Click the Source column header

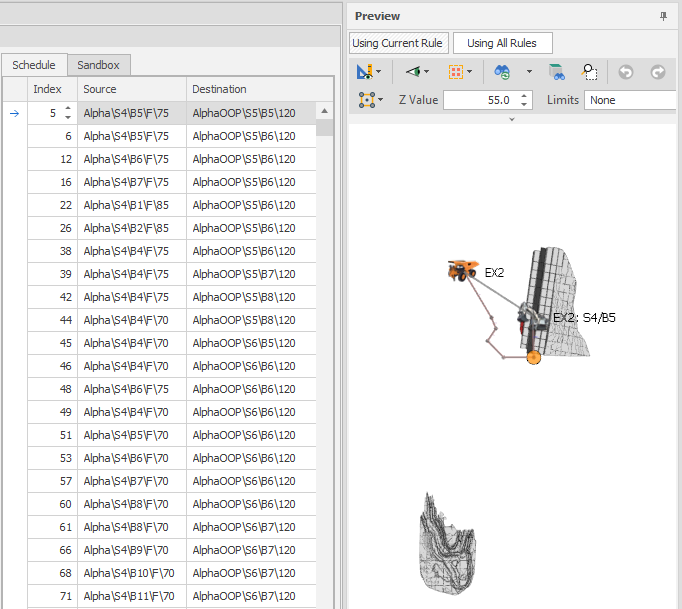pos(131,89)
